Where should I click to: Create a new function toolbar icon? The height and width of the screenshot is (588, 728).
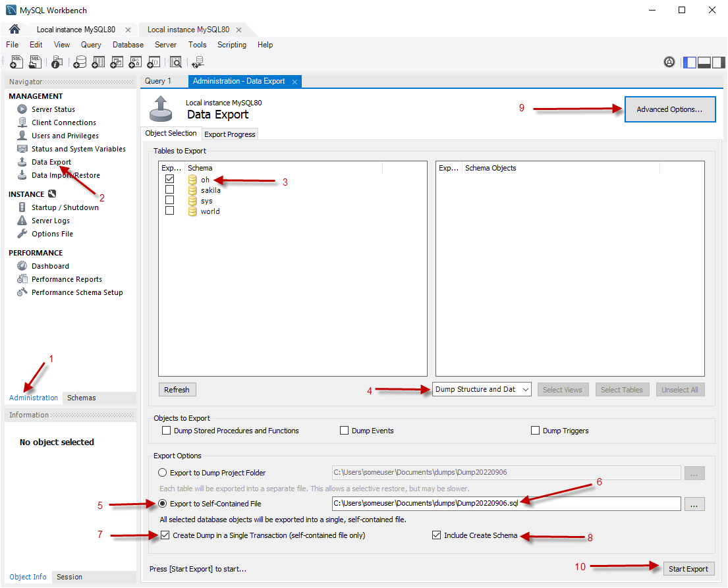(x=154, y=62)
